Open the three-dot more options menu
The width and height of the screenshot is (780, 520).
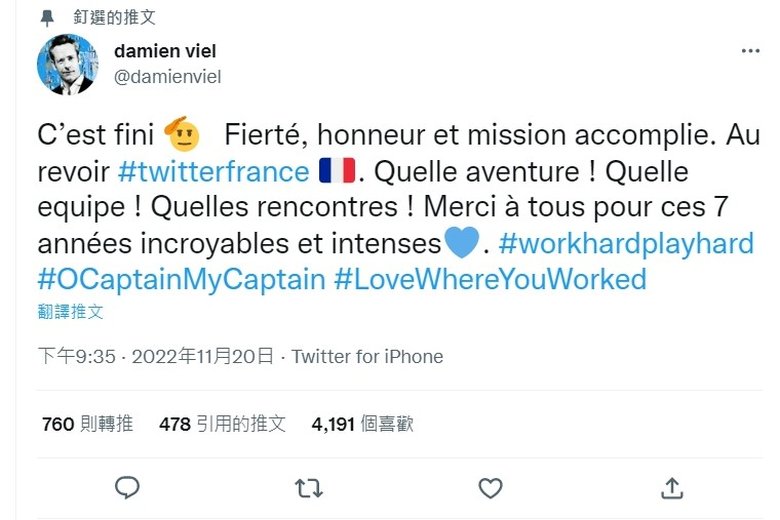coord(750,51)
